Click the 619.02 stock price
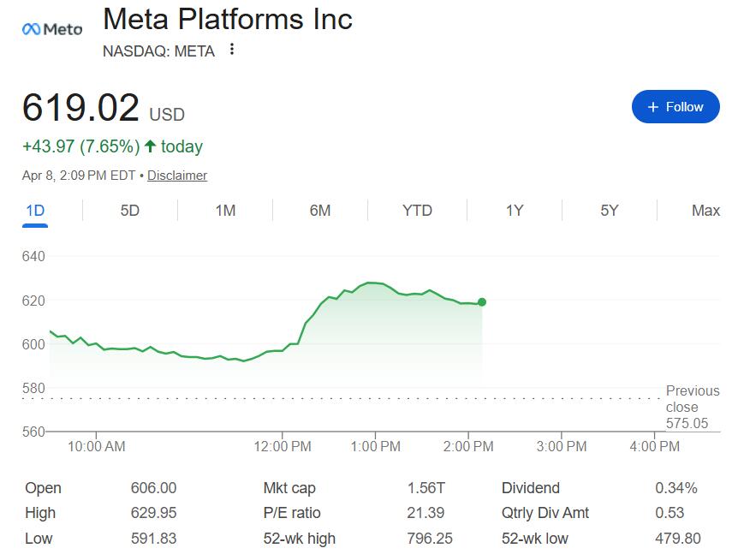The width and height of the screenshot is (732, 560). click(x=80, y=109)
